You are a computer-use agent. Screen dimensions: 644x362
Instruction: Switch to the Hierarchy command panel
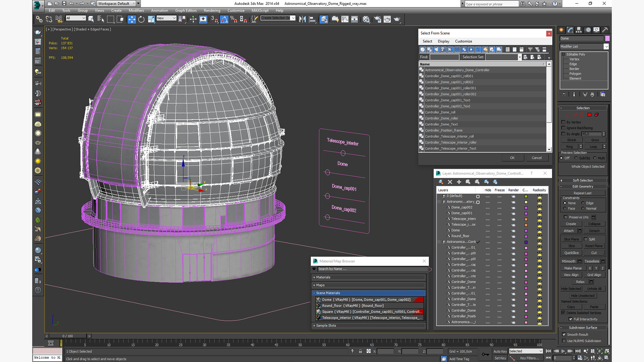coord(579,30)
